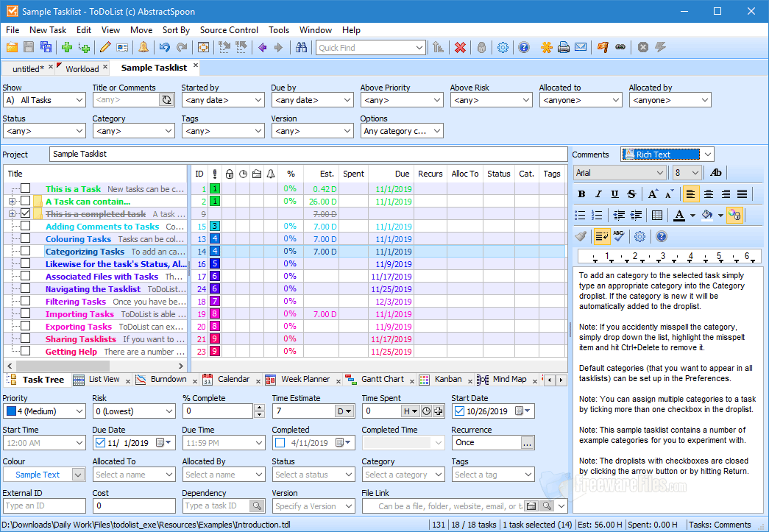Screen dimensions: 769x532
Task: Toggle the bulleted list icon
Action: [x=581, y=214]
